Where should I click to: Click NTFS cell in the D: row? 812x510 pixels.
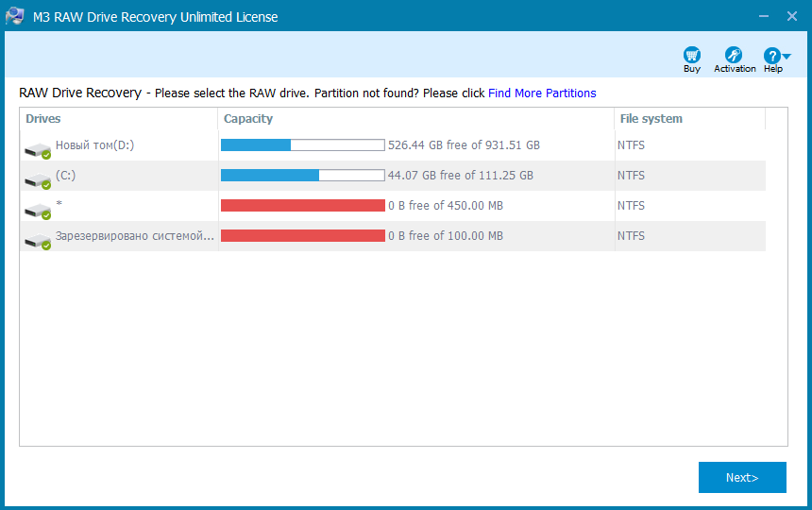pyautogui.click(x=631, y=145)
